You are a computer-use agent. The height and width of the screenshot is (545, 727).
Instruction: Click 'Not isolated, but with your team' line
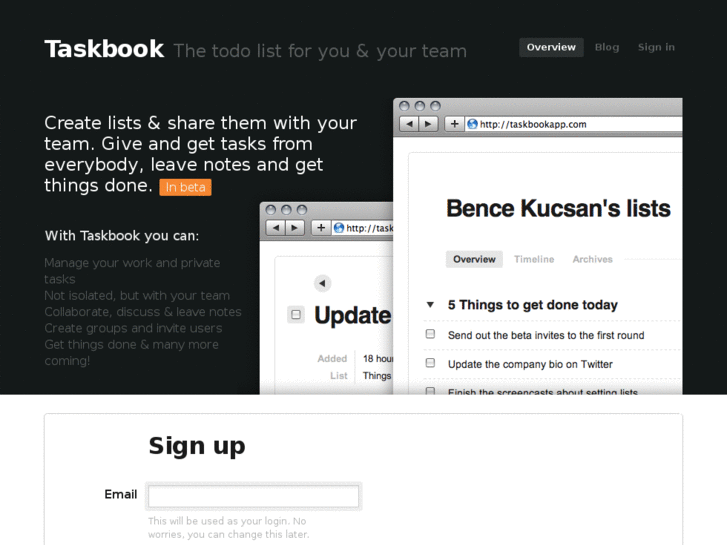point(137,295)
